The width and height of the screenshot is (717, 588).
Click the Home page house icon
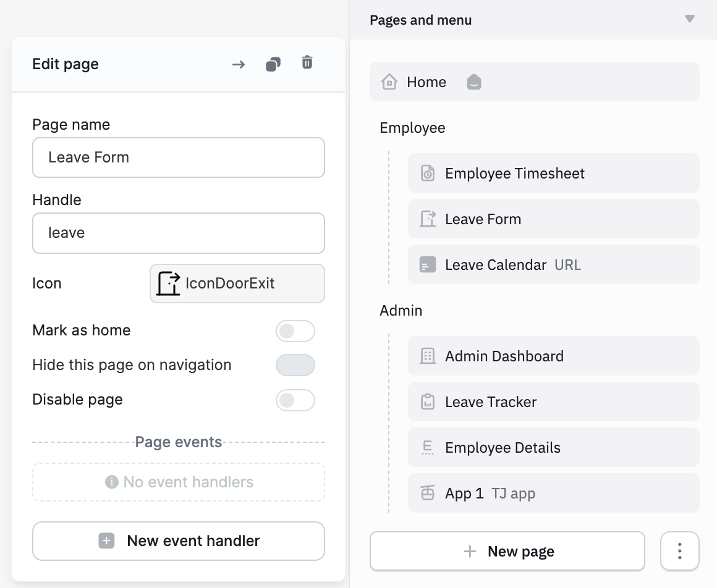[389, 81]
